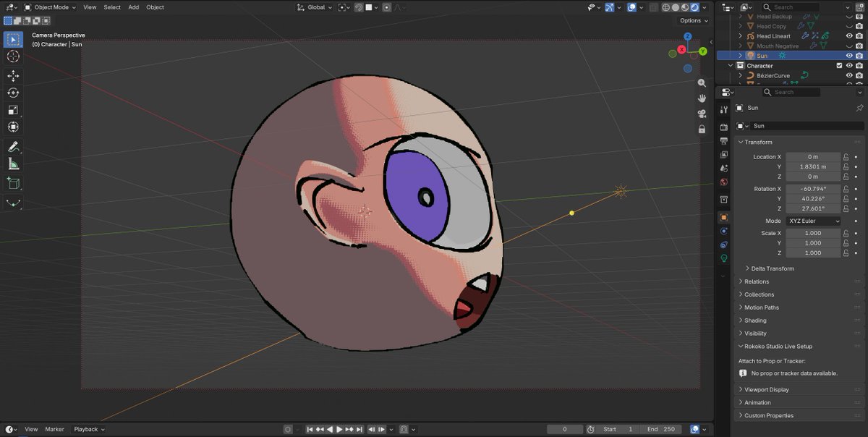Open the Object properties tab
The image size is (868, 437).
tap(724, 217)
